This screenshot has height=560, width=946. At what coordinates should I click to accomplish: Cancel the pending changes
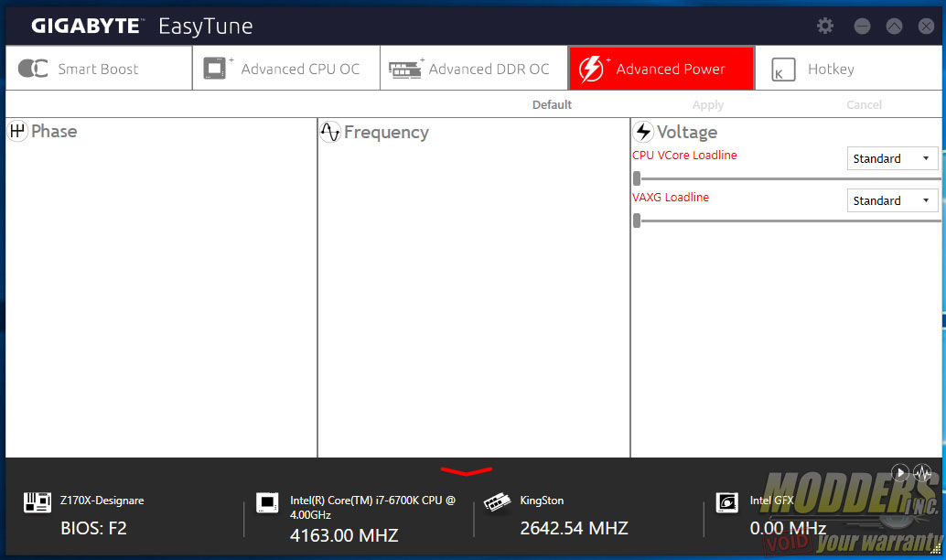(x=864, y=104)
